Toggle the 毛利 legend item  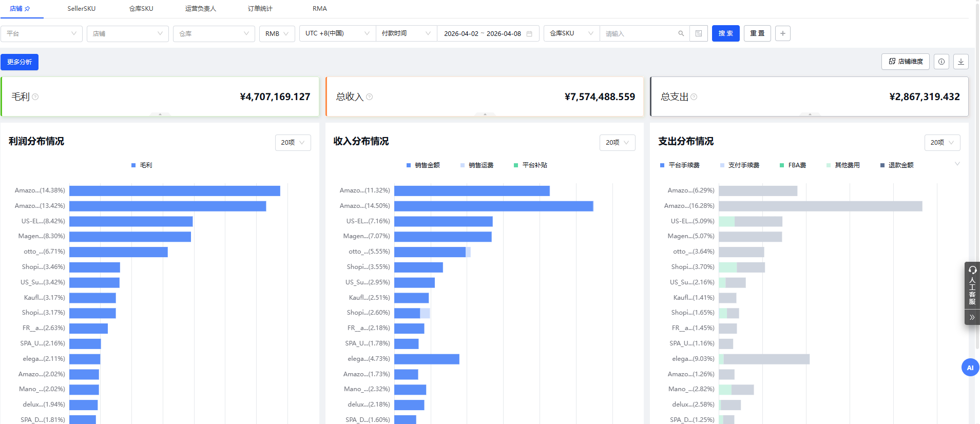142,165
